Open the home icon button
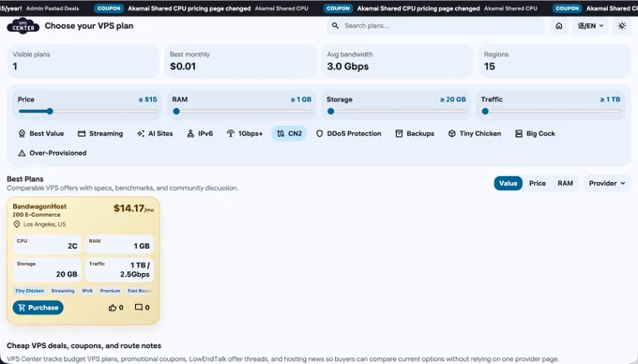This screenshot has width=638, height=364. coord(559,26)
